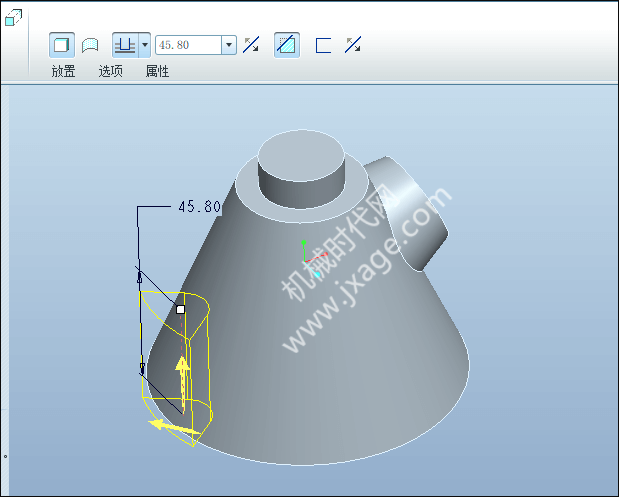Click the extrude feature icon at top left
619x497 pixels.
point(13,18)
